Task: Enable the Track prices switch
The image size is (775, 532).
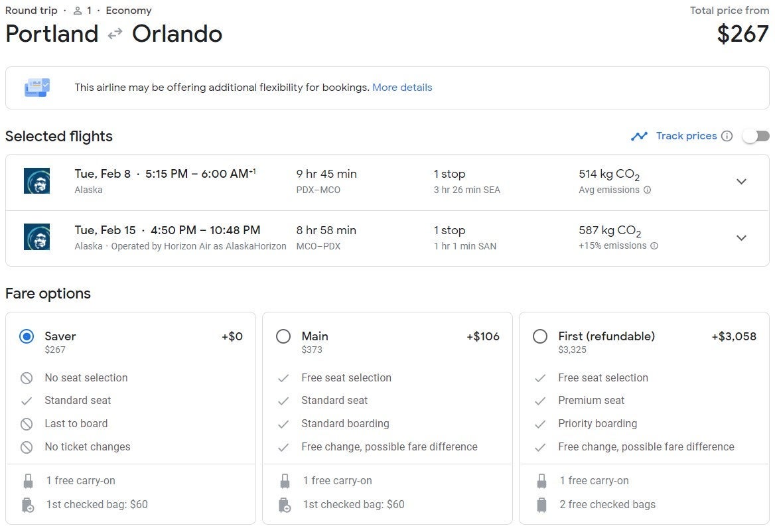Action: 756,136
